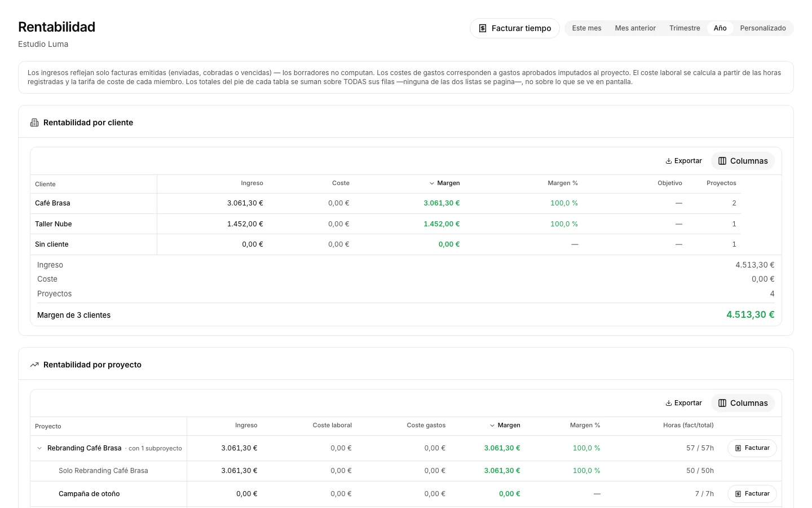
Task: Click the Estudio Luma subtitle
Action: (43, 44)
